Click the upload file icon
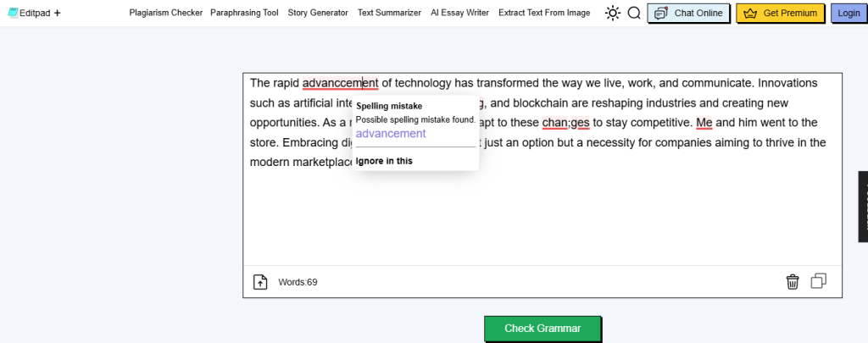Viewport: 868px width, 343px height. (260, 282)
